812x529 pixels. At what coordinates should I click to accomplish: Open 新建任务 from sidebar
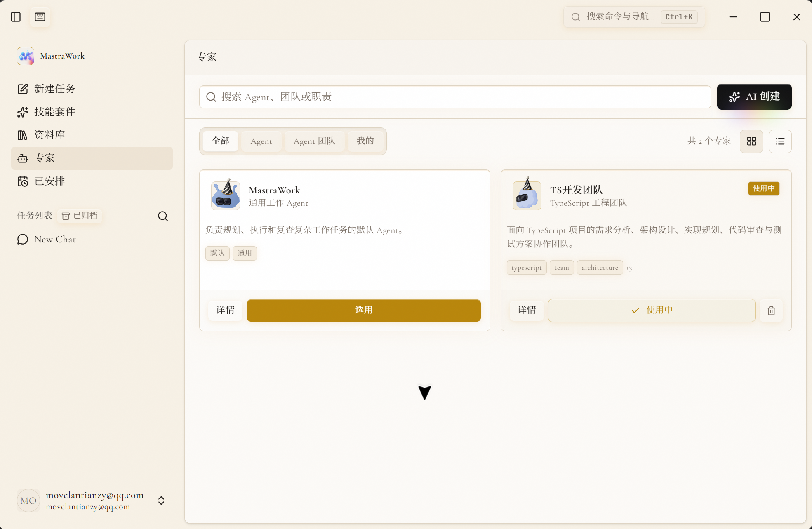point(92,89)
